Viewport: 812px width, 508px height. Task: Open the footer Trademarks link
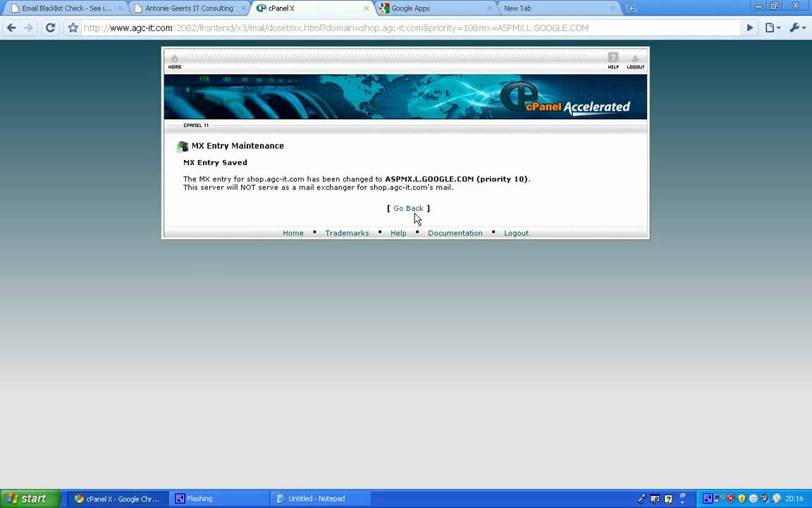coord(347,234)
